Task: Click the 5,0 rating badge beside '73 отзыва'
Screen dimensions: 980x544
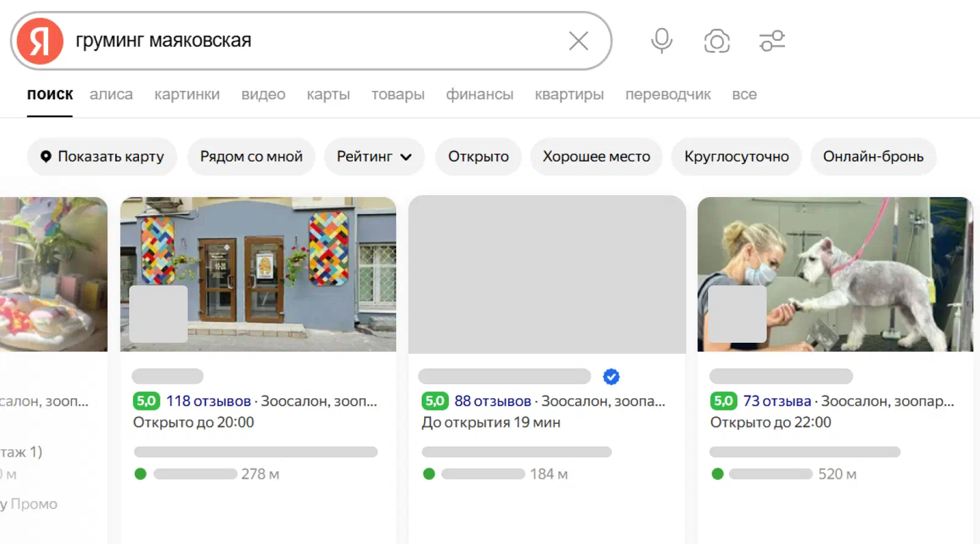Action: point(723,401)
